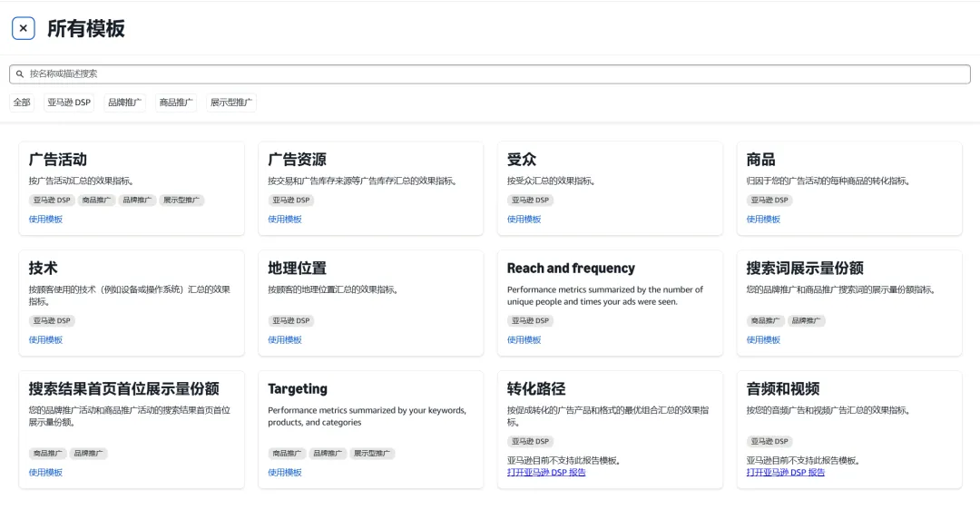Use the 地理位置 template
Viewport: 980px width, 519px height.
click(285, 339)
